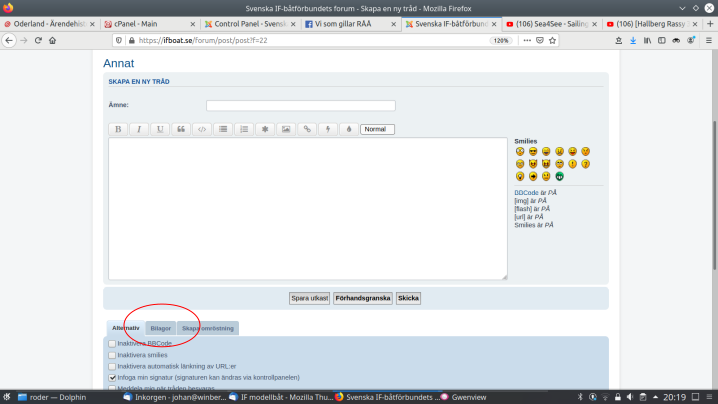Insert the sunglasses cool smiley
This screenshot has height=404, width=718.
pos(533,151)
